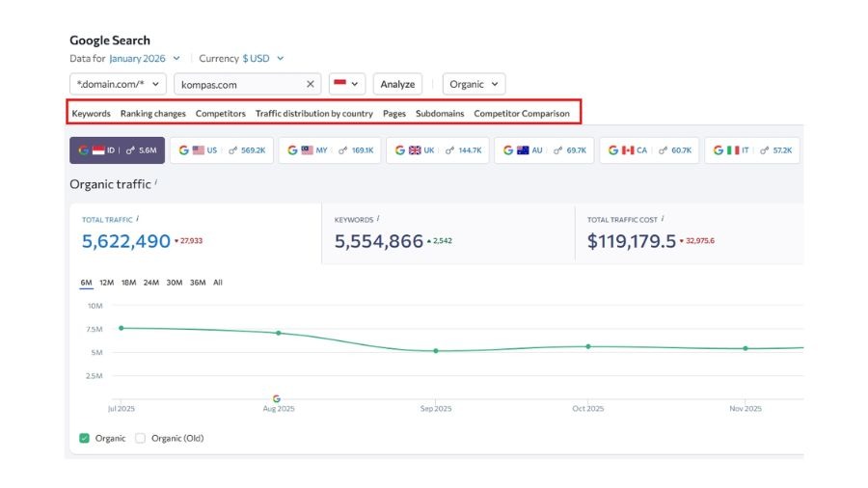This screenshot has width=868, height=488.
Task: Select the UK Google region chip
Action: click(x=438, y=150)
